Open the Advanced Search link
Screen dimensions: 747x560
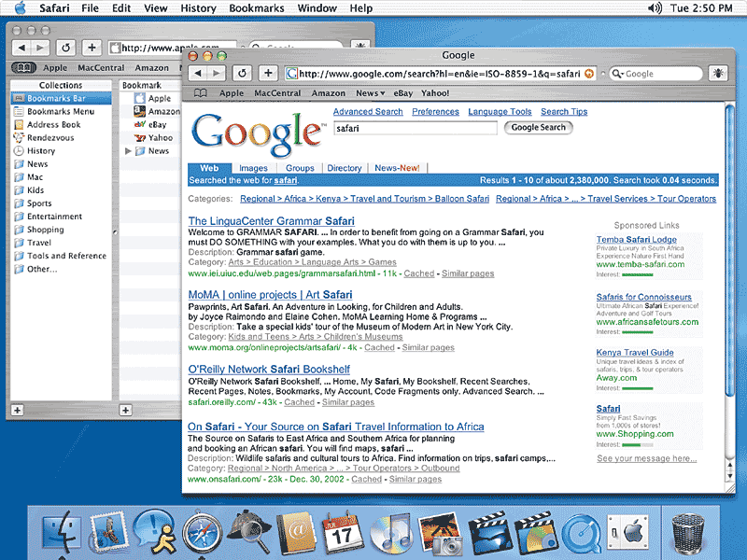point(368,112)
